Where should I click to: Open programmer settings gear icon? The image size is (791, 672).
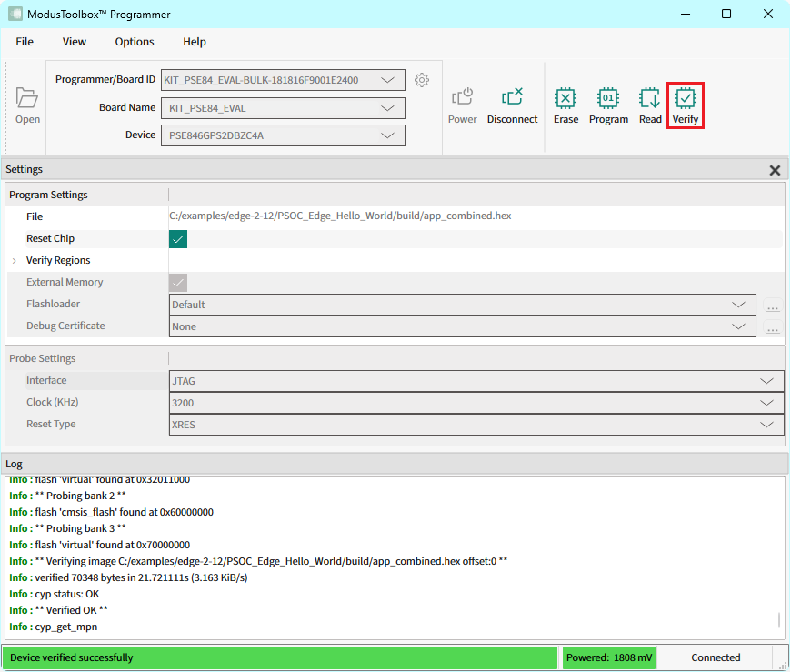(x=422, y=80)
